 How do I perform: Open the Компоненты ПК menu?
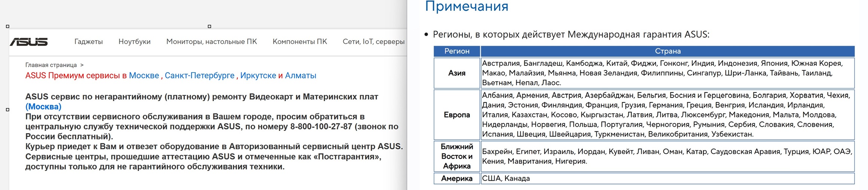tap(300, 42)
